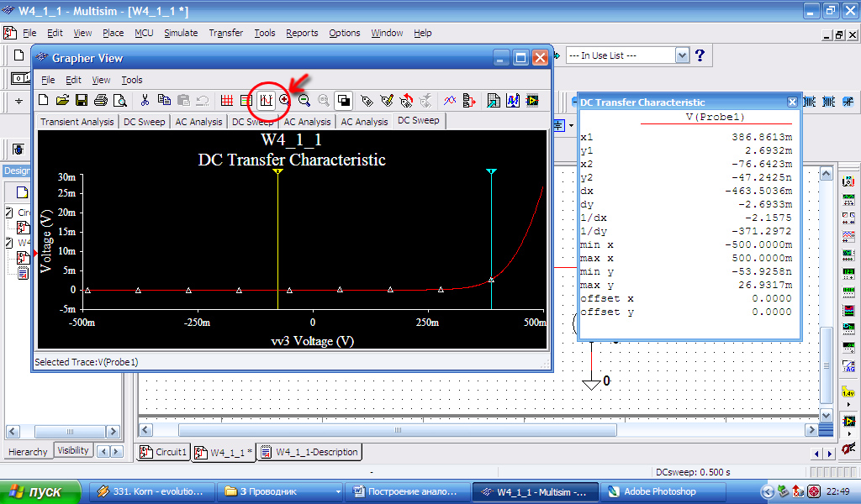Switch to the Hierarchy tab in Design Toolbox
This screenshot has width=861, height=504.
28,452
